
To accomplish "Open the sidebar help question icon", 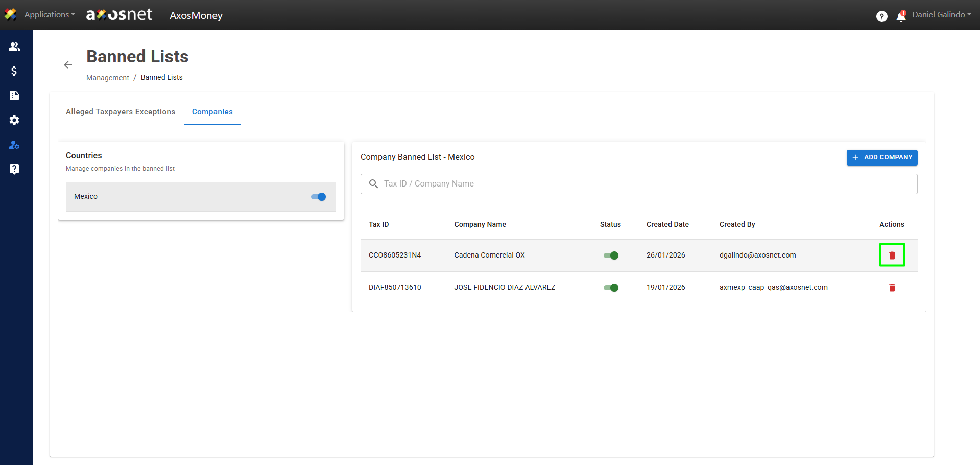I will 14,169.
